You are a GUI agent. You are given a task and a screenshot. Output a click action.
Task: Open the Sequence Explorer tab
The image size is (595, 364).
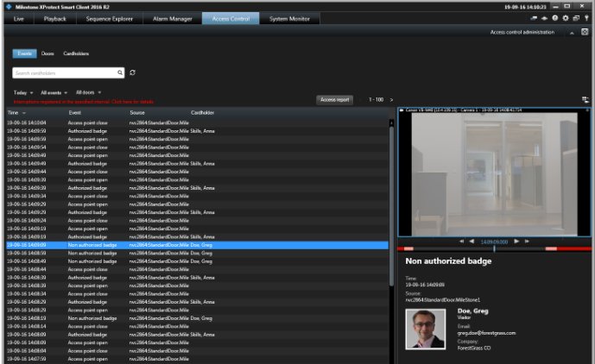pos(110,19)
